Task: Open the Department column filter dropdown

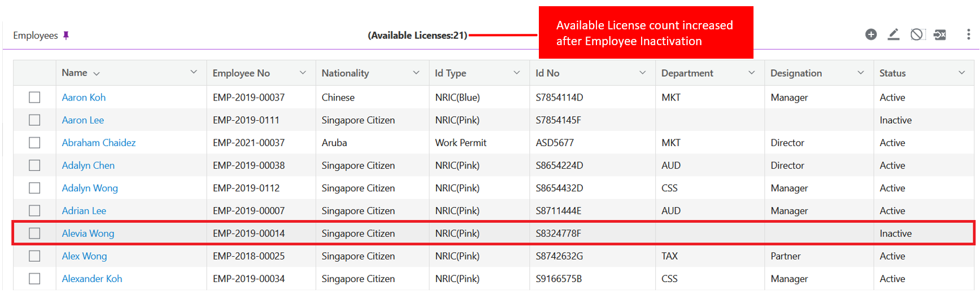Action: coord(751,73)
